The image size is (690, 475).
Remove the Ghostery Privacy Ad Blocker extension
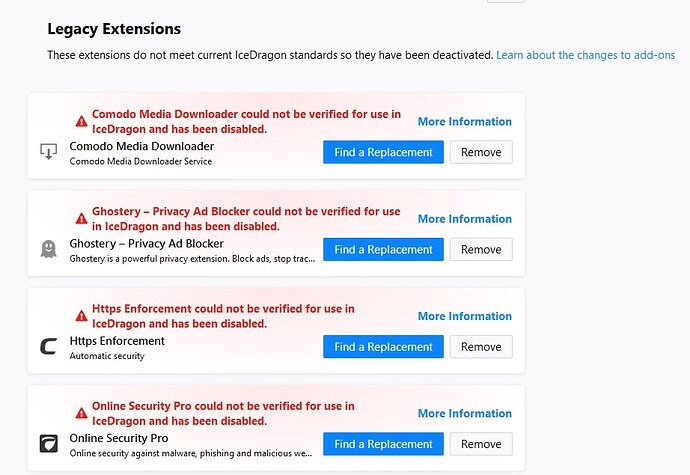click(481, 249)
